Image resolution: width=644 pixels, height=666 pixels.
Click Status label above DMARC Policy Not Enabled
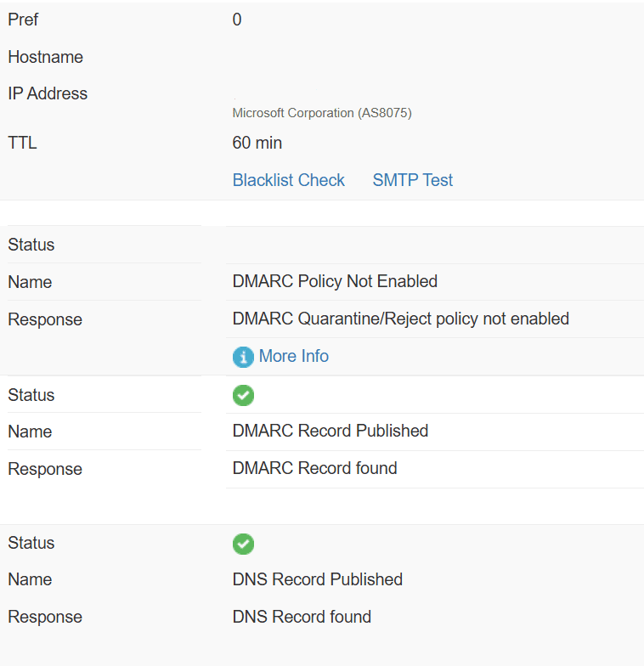click(31, 245)
